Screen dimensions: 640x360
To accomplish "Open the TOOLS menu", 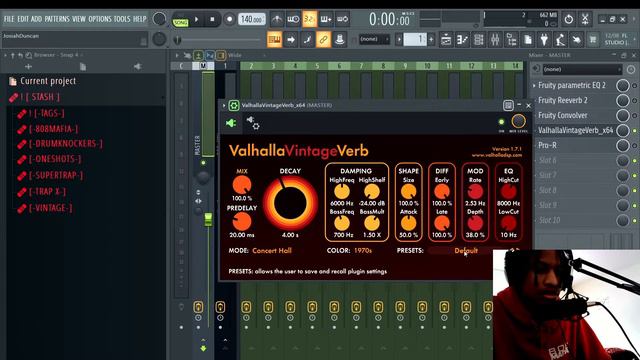I will (x=122, y=19).
